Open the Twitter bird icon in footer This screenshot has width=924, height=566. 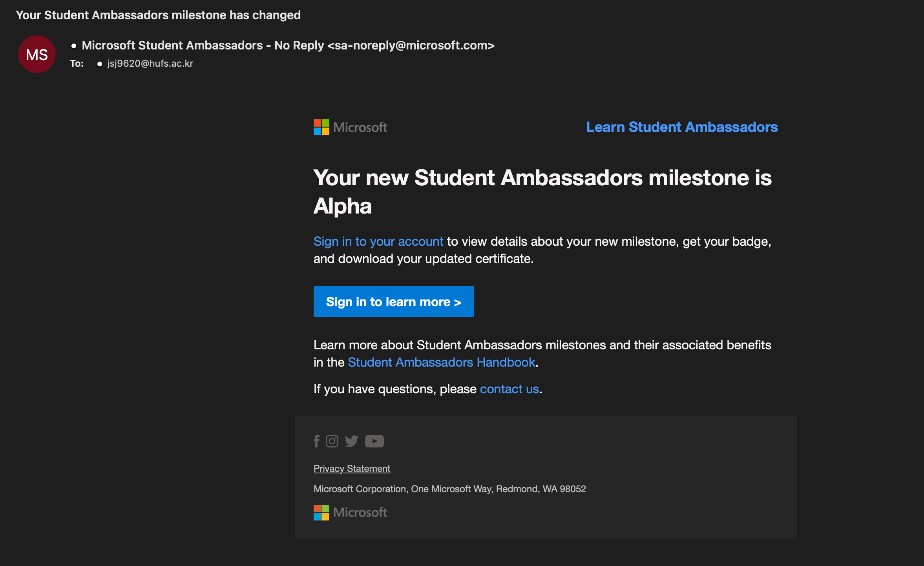pyautogui.click(x=351, y=441)
